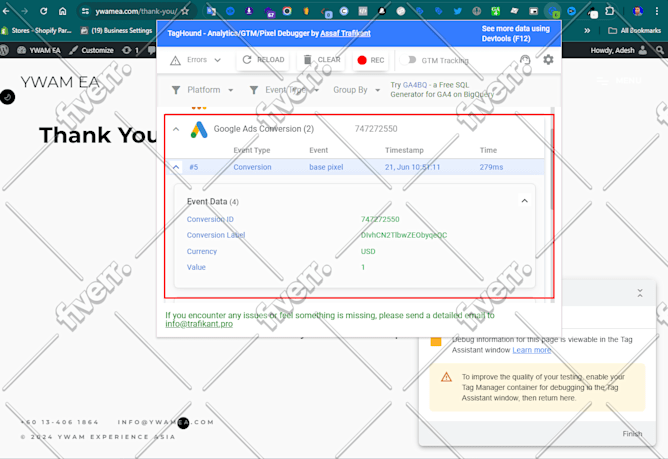Click RELOAD in TagHound
The image size is (668, 459).
point(263,60)
